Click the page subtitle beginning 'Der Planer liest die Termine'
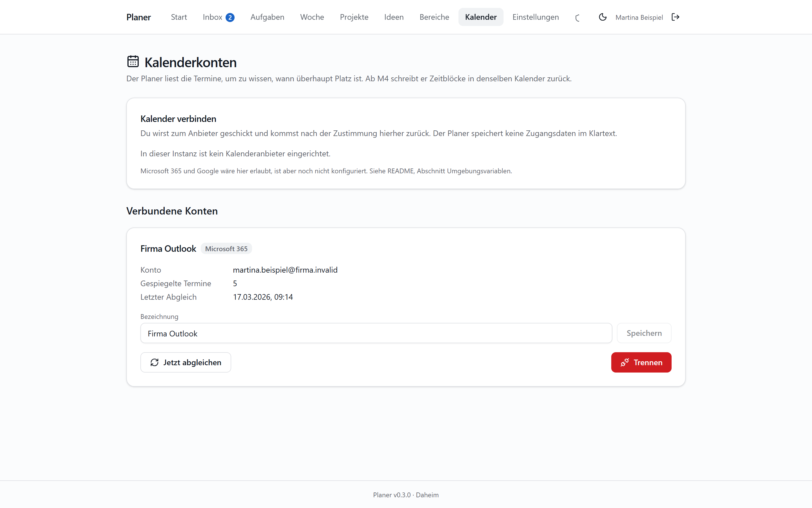 pos(349,79)
